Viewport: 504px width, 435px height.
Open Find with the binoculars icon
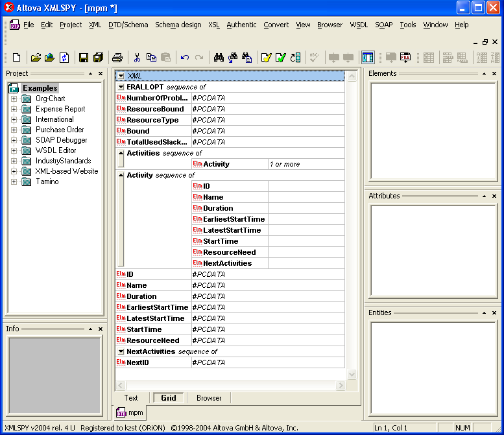tap(219, 58)
